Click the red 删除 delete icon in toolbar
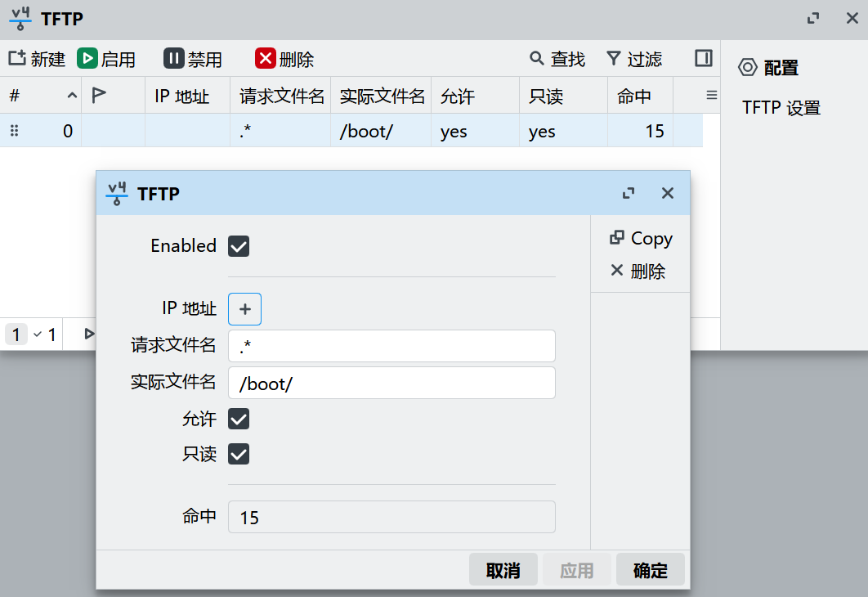The width and height of the screenshot is (868, 597). tap(265, 58)
